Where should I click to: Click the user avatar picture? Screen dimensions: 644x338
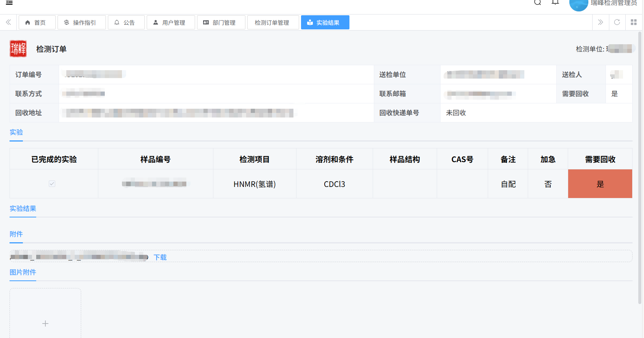pos(578,5)
